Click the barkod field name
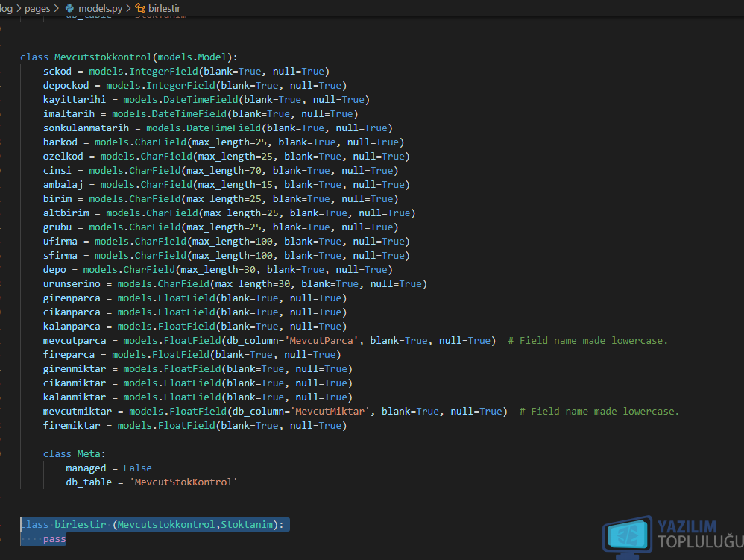 (60, 142)
